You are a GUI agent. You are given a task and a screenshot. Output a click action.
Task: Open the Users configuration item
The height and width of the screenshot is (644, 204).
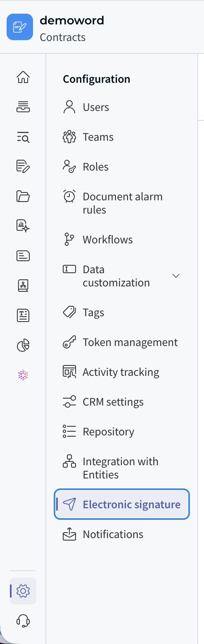point(122,107)
